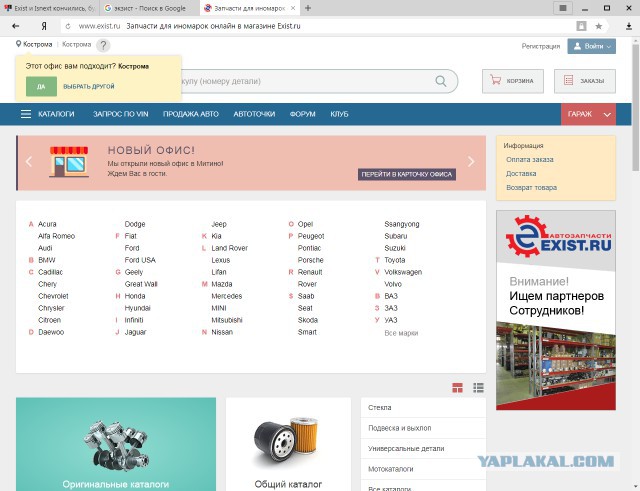The width and height of the screenshot is (640, 491).
Task: Open the Войти login dropdown
Action: coord(591,46)
